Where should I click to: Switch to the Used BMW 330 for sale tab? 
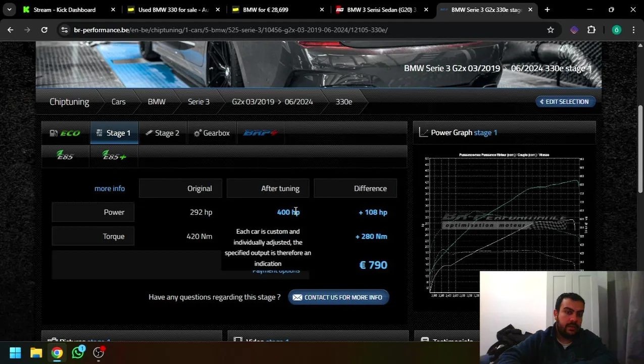point(173,10)
